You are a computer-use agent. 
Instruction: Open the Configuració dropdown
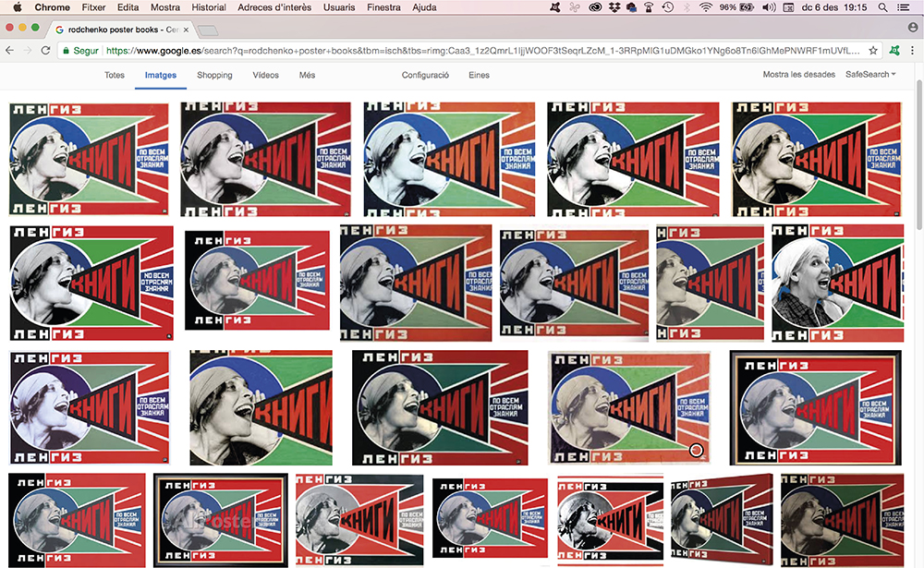[425, 75]
